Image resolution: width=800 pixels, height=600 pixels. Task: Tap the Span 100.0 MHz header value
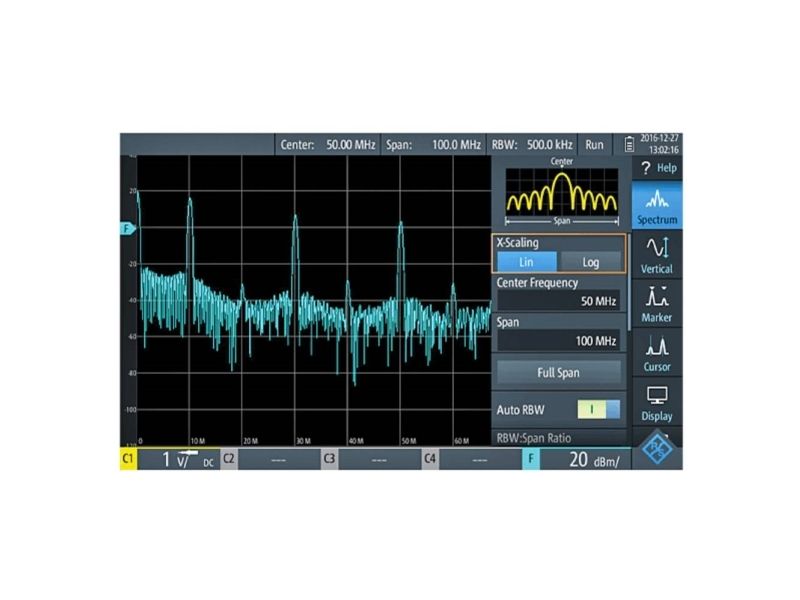click(x=433, y=145)
